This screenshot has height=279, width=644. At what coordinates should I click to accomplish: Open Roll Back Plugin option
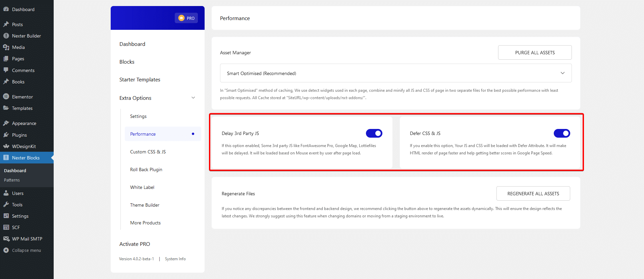pos(146,169)
